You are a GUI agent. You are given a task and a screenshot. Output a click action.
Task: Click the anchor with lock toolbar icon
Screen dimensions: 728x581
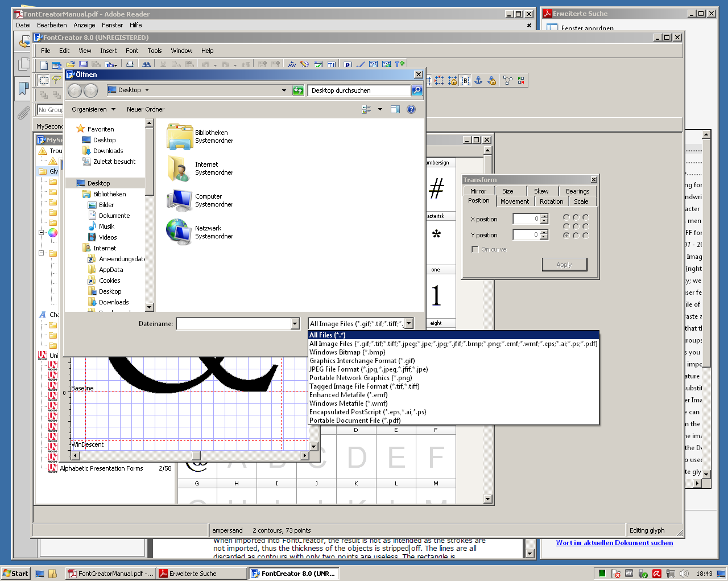tap(492, 80)
